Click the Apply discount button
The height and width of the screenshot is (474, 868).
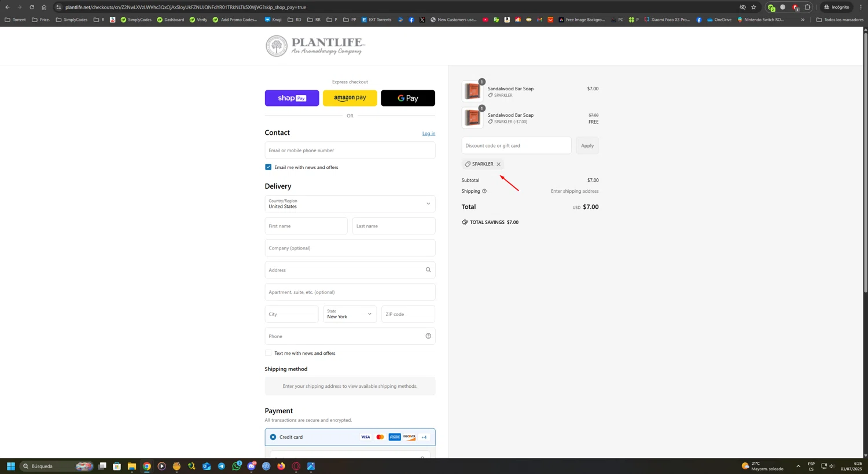click(x=587, y=146)
